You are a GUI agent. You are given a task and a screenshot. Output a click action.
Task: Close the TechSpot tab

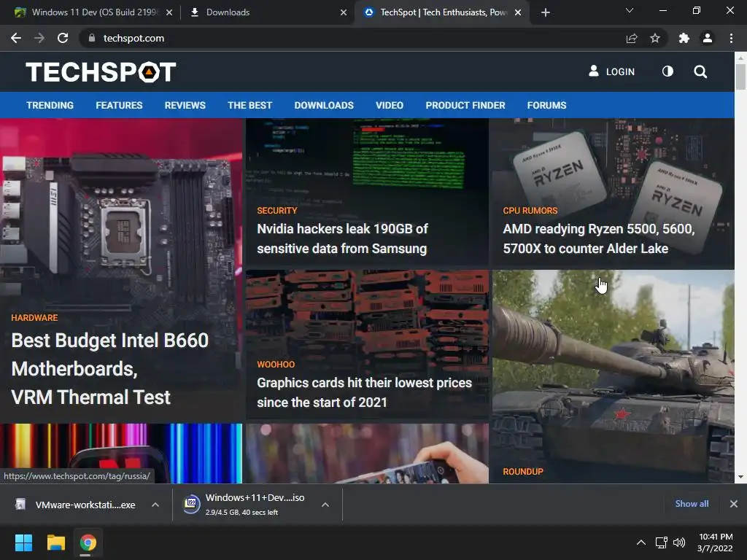[x=518, y=12]
